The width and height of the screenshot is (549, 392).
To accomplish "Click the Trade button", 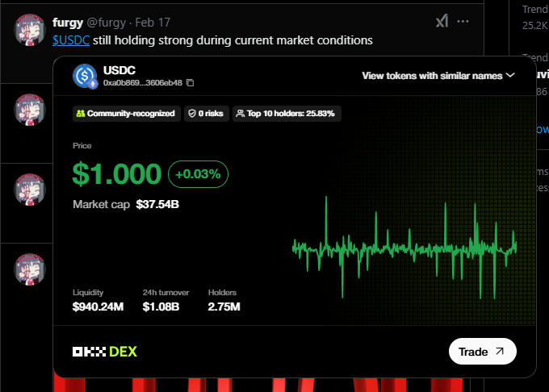I will [483, 352].
